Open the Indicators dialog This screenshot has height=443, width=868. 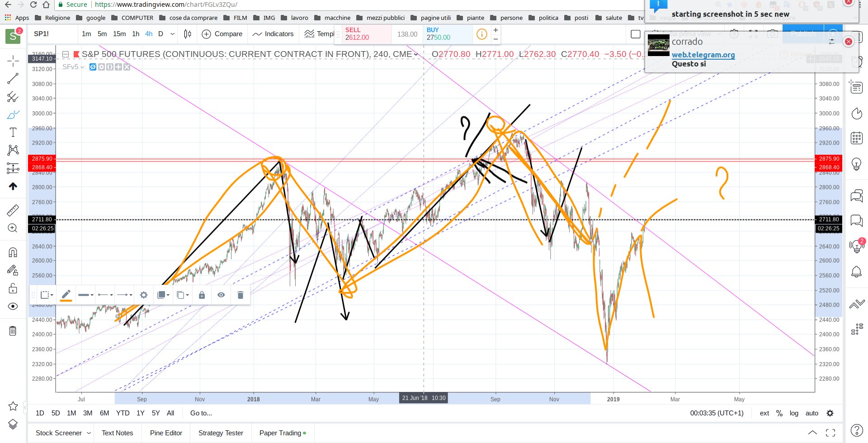click(x=273, y=34)
